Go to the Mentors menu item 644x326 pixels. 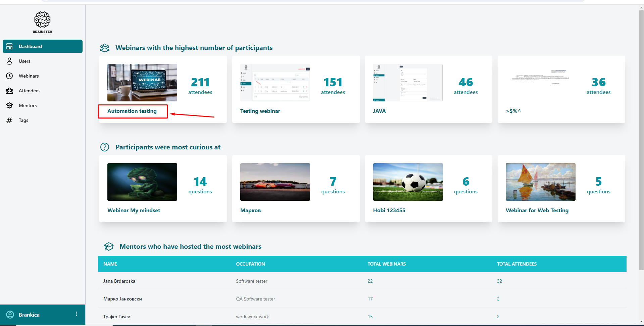coord(28,105)
